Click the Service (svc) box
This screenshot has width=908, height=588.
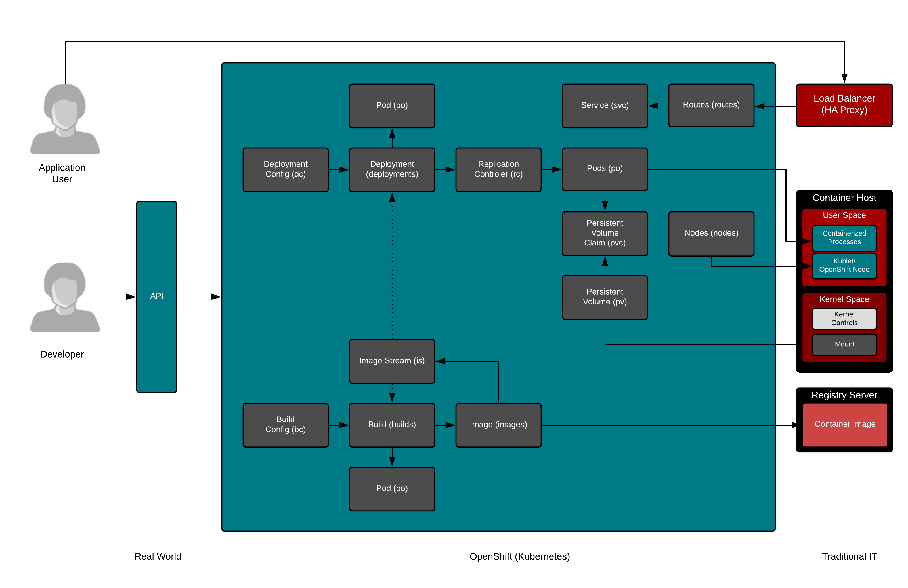click(605, 106)
